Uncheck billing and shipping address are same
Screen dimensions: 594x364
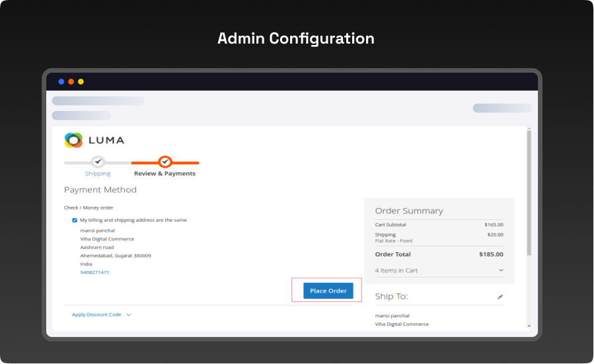coord(75,220)
